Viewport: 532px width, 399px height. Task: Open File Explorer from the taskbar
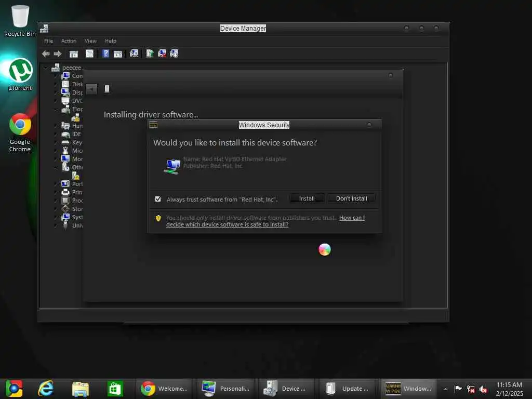[x=81, y=389]
